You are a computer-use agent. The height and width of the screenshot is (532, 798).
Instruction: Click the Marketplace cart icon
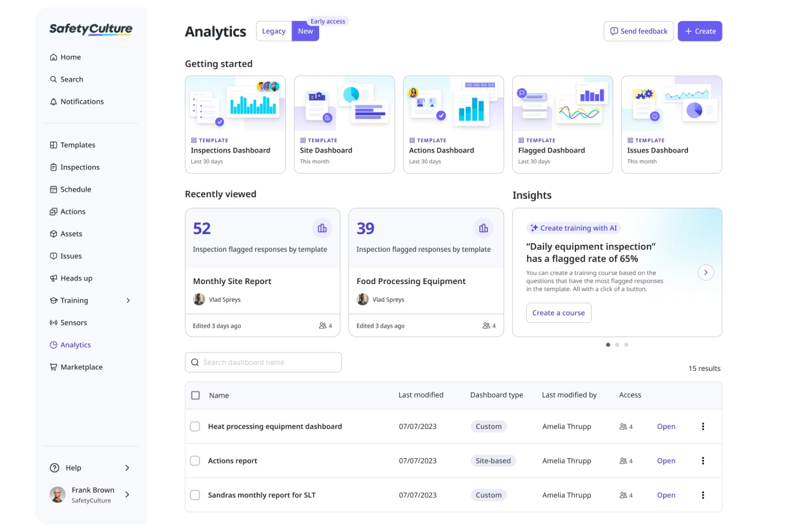click(x=53, y=367)
